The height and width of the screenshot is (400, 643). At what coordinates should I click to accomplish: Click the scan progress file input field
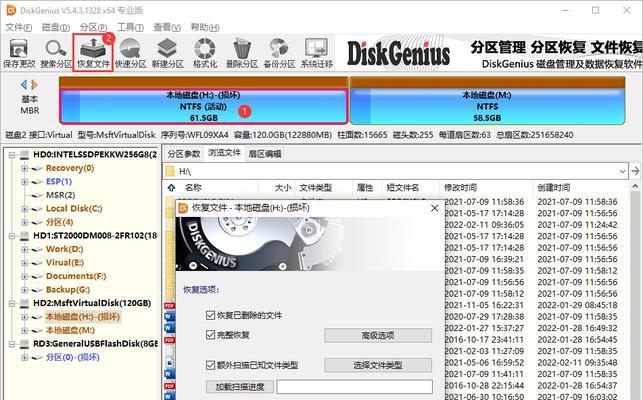354,386
